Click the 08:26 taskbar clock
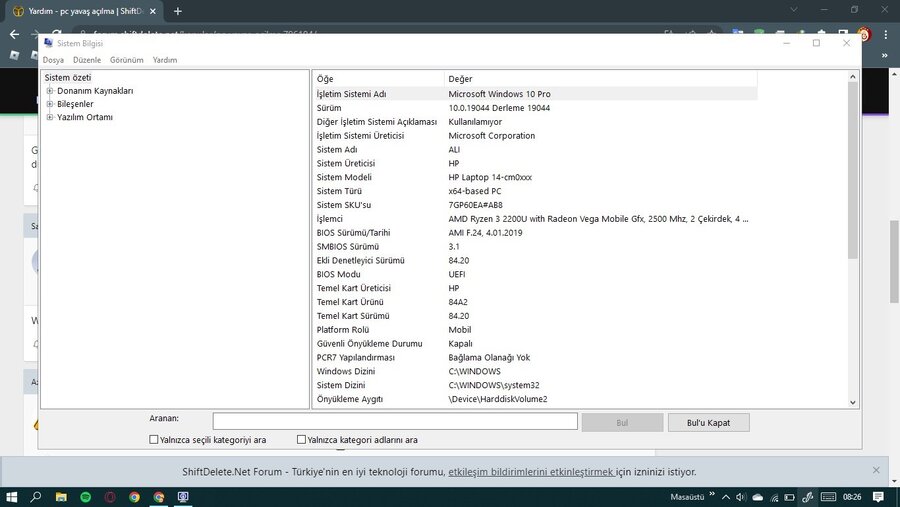Image resolution: width=900 pixels, height=507 pixels. (x=852, y=497)
